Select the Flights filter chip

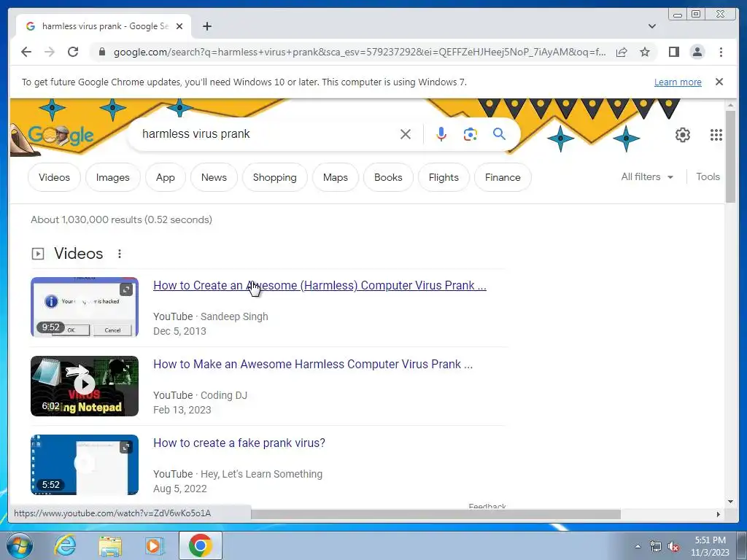pyautogui.click(x=444, y=177)
